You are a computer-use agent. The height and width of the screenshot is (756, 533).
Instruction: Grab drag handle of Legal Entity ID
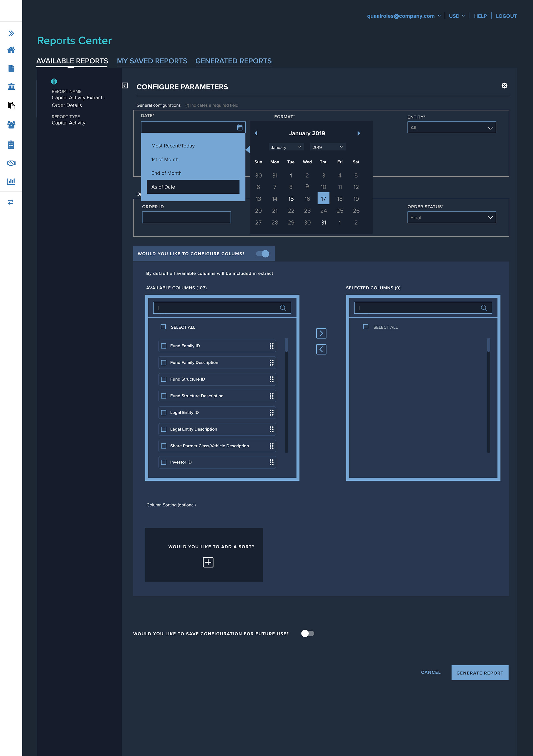pyautogui.click(x=271, y=413)
